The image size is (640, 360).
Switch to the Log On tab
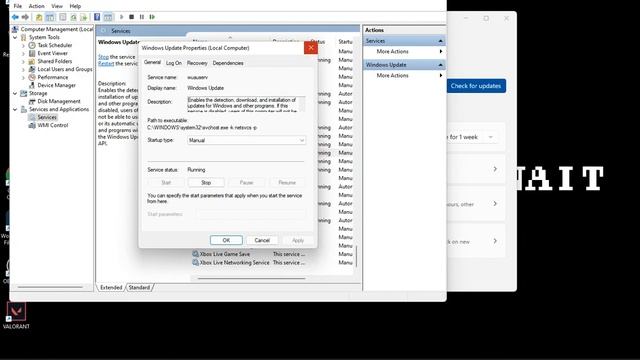coord(173,63)
